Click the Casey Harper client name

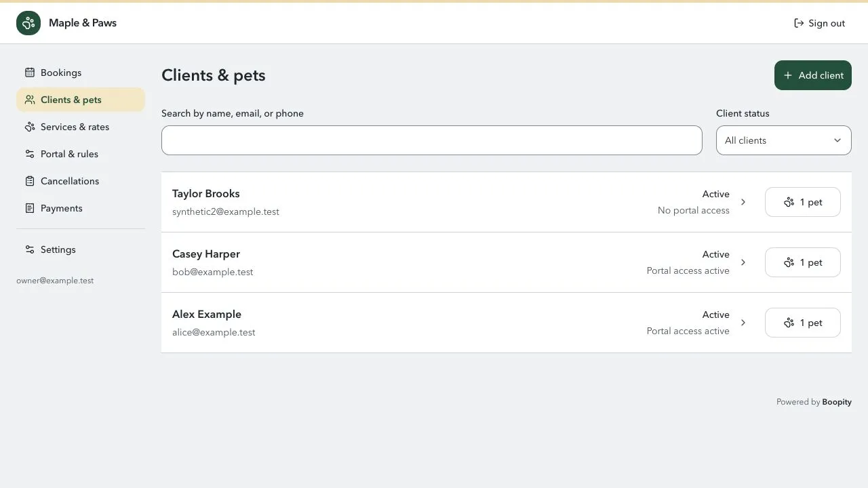(206, 254)
